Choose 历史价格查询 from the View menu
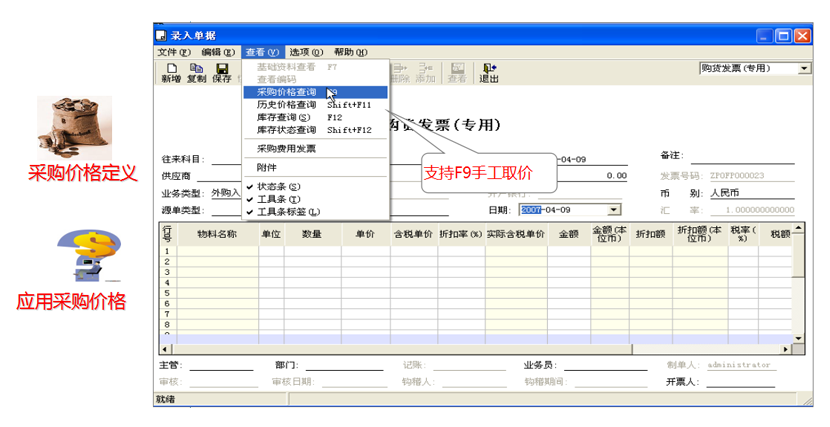830x427 pixels. click(286, 104)
